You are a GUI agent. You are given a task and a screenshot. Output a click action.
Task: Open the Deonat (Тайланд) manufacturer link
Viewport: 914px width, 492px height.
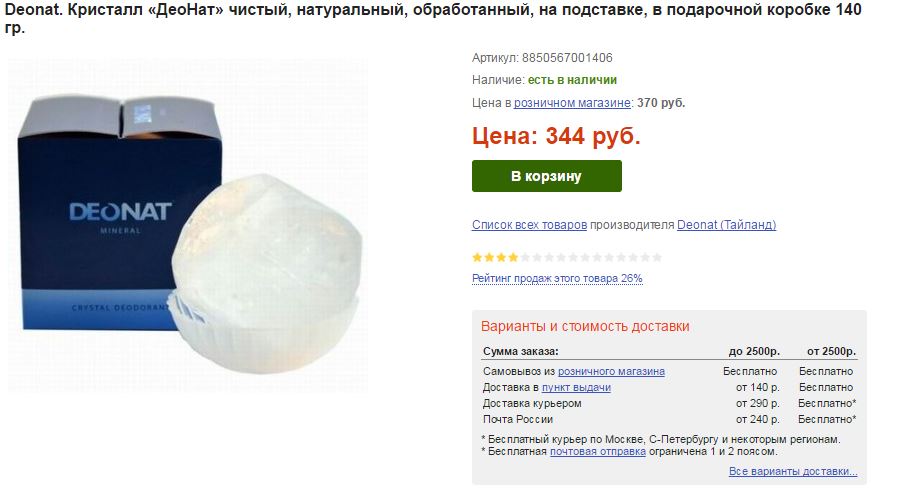(726, 225)
